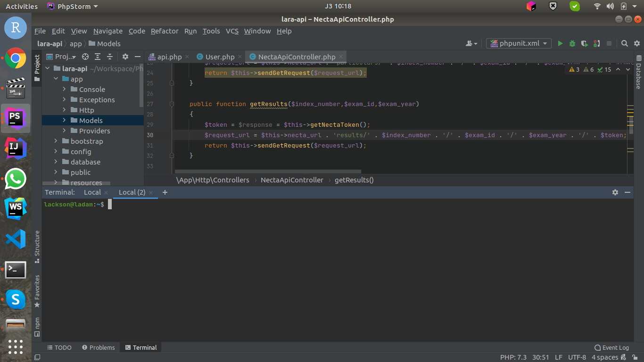Open the Project view selector dropdown
Screen dimensions: 644x362
pos(61,57)
